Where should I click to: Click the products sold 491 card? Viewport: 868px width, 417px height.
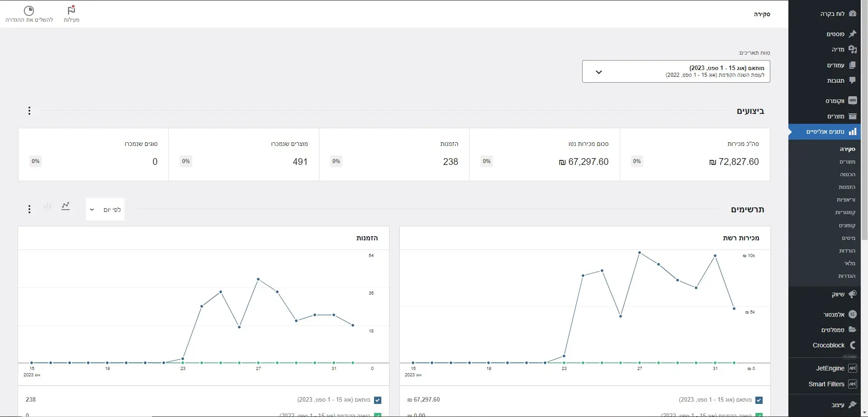click(x=244, y=155)
